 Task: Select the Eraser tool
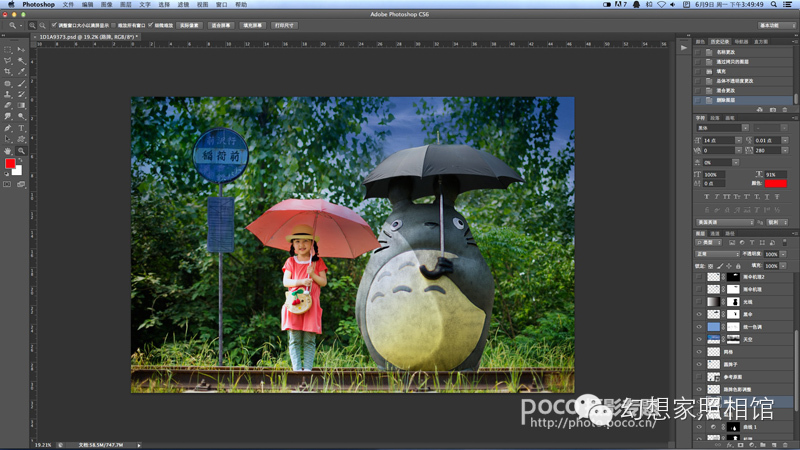click(x=8, y=106)
